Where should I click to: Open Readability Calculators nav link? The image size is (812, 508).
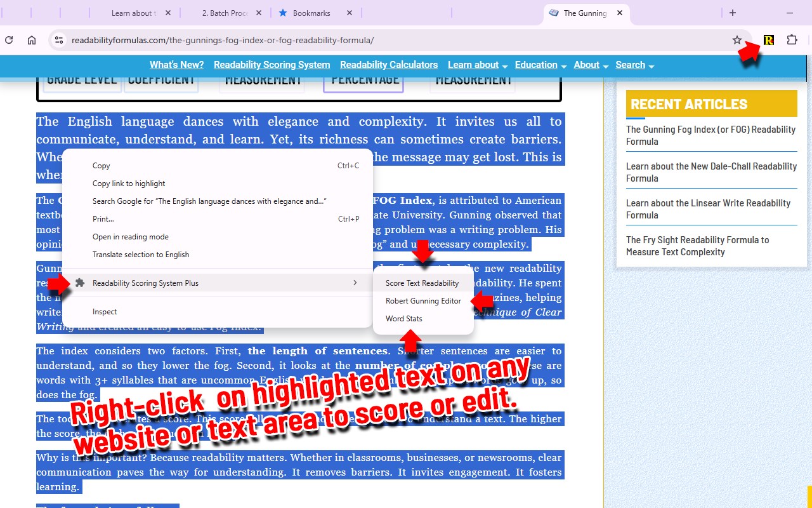click(x=389, y=65)
